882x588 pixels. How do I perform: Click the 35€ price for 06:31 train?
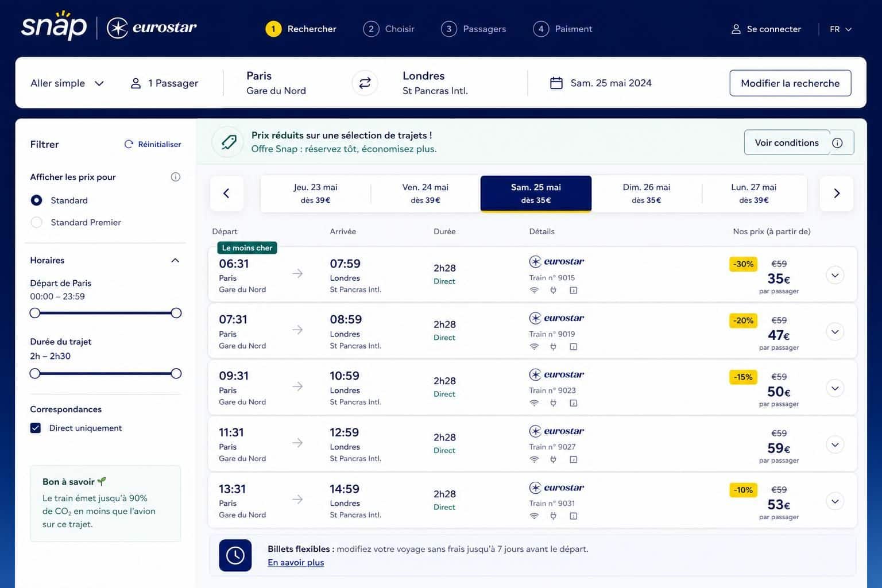tap(779, 279)
